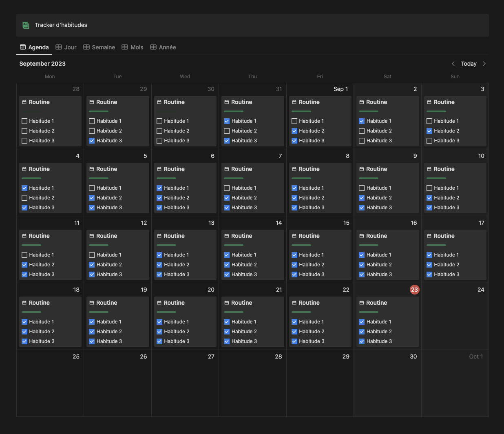Click the green progress bar on September 10
The height and width of the screenshot is (434, 504).
(436, 178)
